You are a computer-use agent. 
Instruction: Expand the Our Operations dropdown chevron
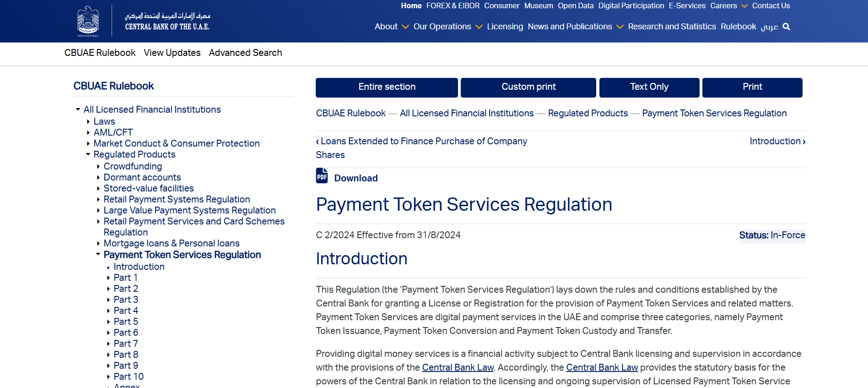[x=479, y=27]
